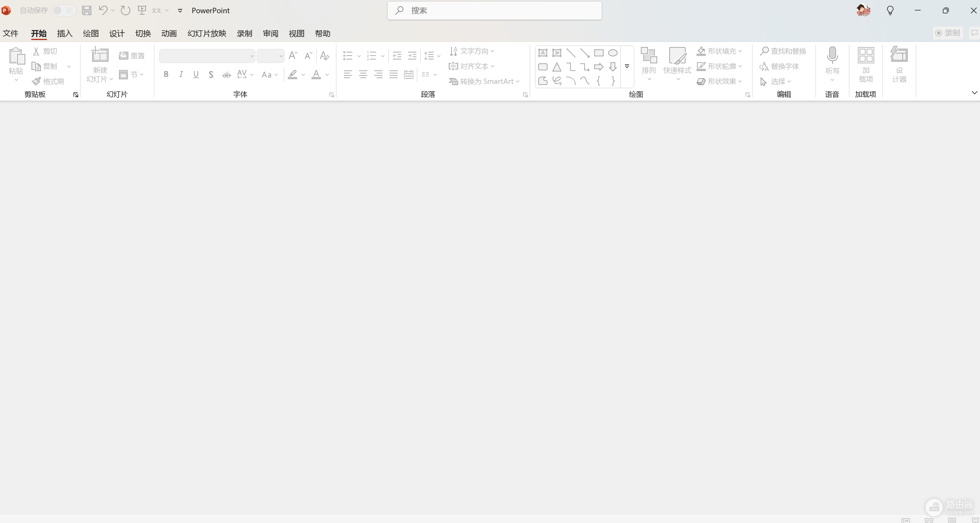
Task: Click 查找和替换 in editing group
Action: tap(783, 51)
